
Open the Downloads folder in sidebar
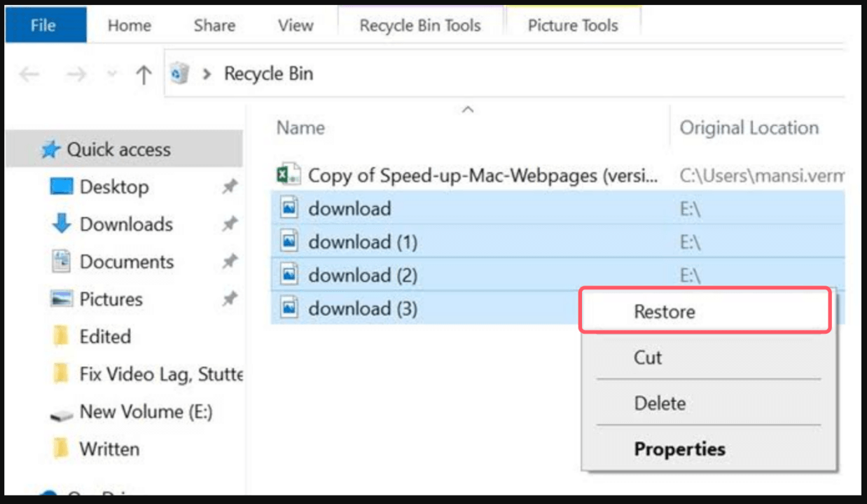coord(125,225)
